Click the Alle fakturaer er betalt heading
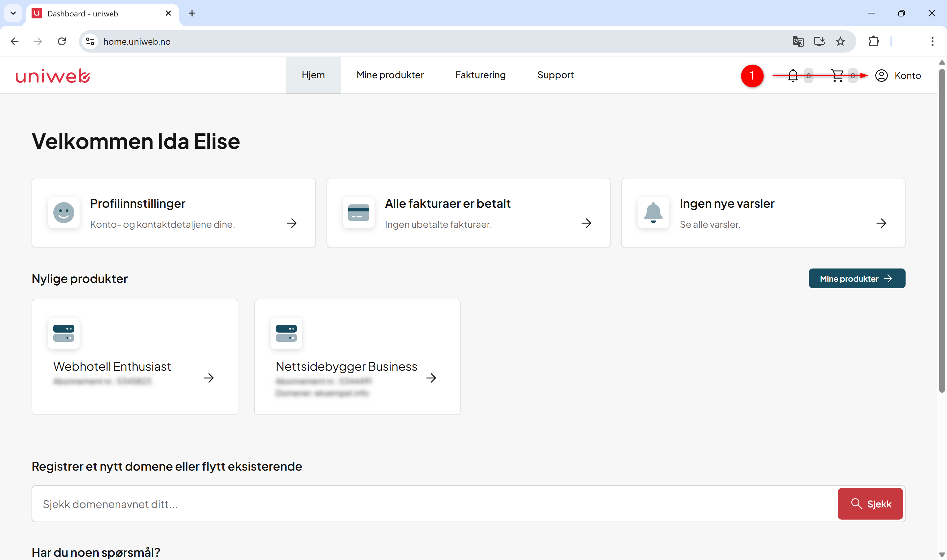This screenshot has height=560, width=947. click(x=448, y=203)
